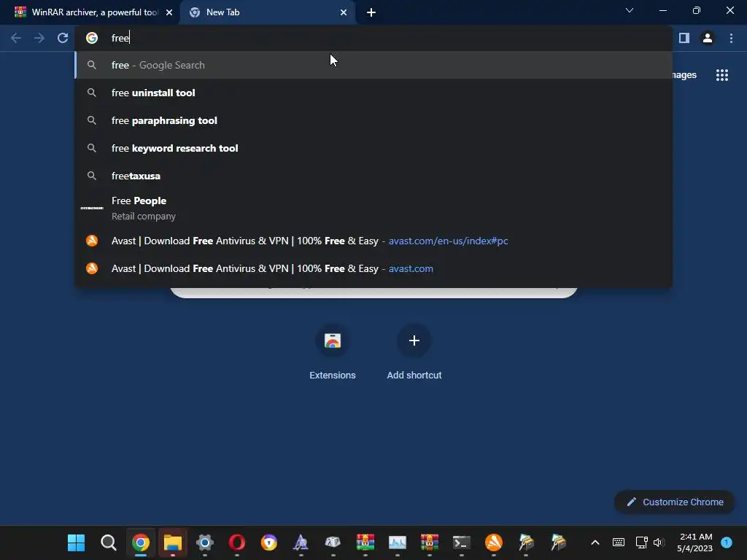Toggle the Chrome side panel
The height and width of the screenshot is (560, 747).
coord(684,38)
